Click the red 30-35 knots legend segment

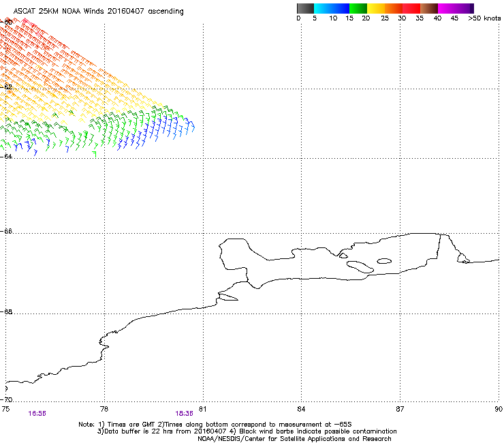[x=411, y=8]
